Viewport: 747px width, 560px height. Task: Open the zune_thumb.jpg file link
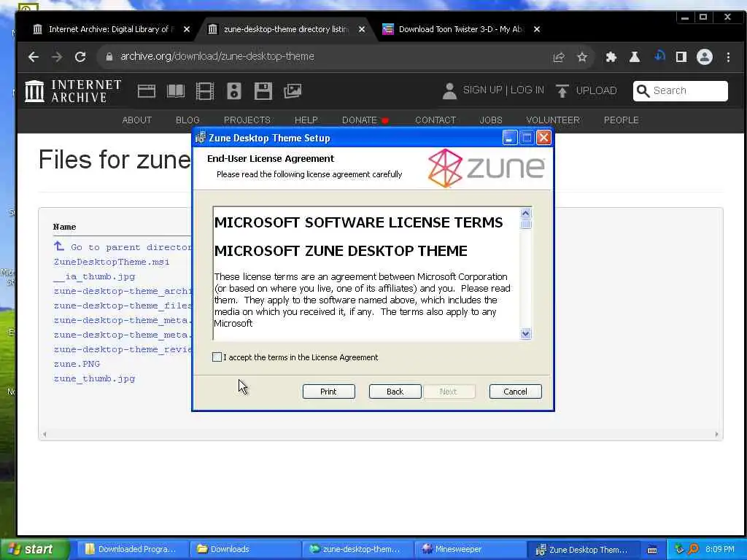click(94, 378)
